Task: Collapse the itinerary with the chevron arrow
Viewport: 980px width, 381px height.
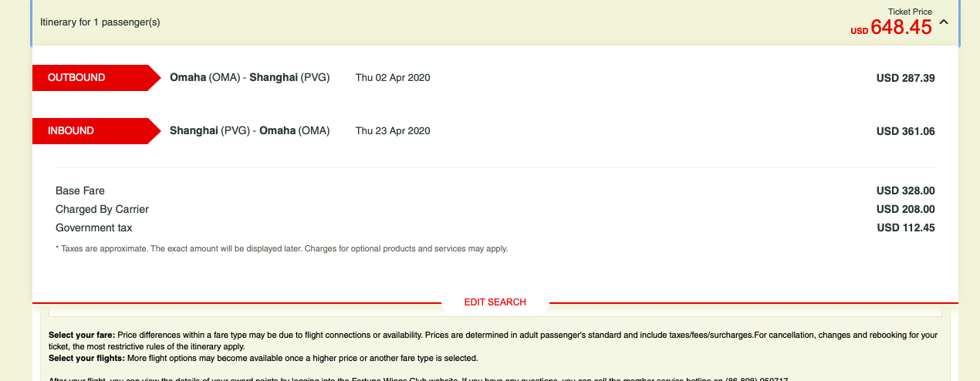Action: pos(943,23)
